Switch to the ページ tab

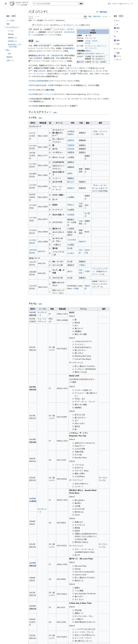(x=31, y=17)
